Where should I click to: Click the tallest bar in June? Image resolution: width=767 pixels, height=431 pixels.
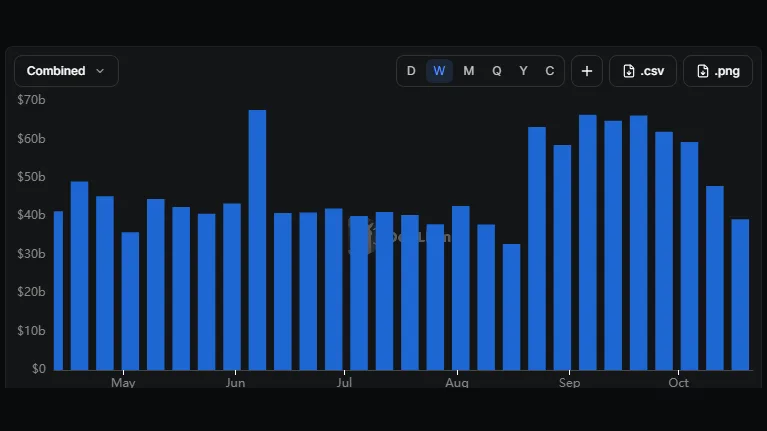coord(257,240)
